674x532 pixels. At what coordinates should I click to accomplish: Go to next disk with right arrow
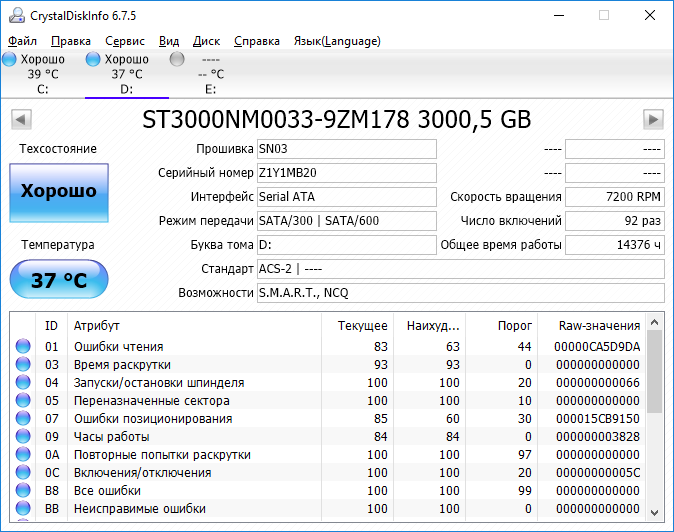[x=653, y=119]
